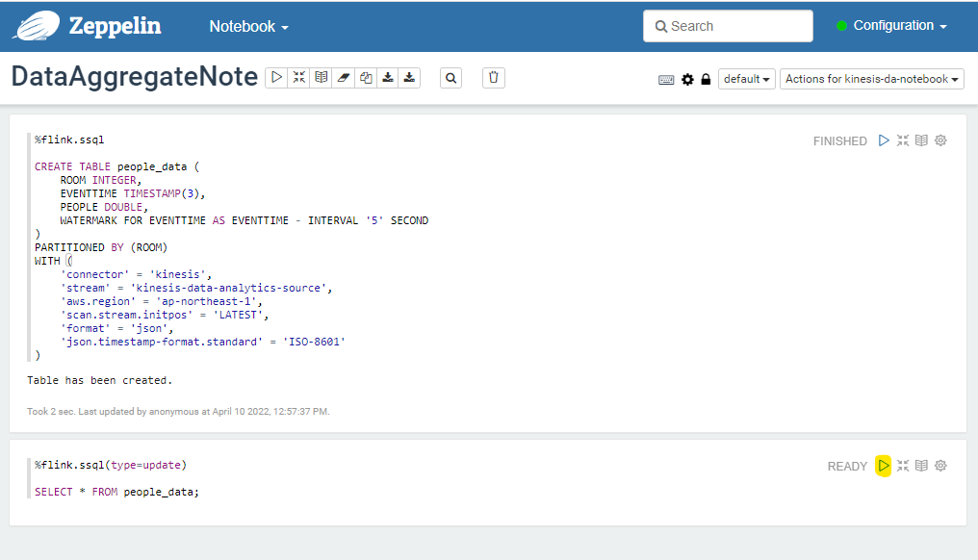Viewport: 978px width, 560px height.
Task: Open interpreter binding gear settings
Action: [687, 79]
